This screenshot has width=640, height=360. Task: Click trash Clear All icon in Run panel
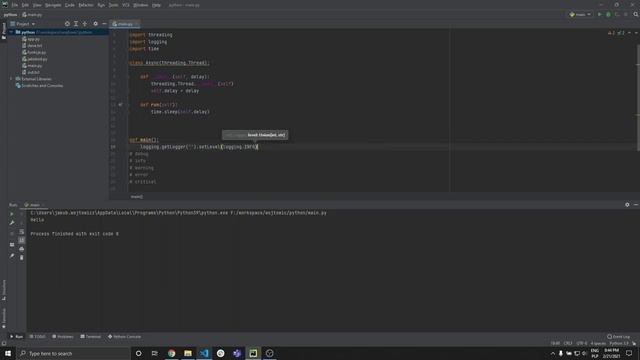pos(22,258)
